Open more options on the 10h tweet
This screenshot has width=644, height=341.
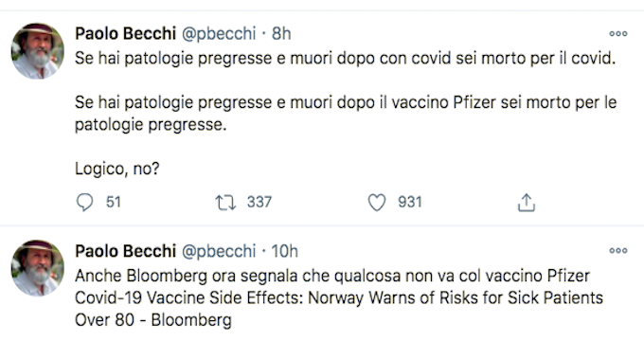(x=618, y=251)
